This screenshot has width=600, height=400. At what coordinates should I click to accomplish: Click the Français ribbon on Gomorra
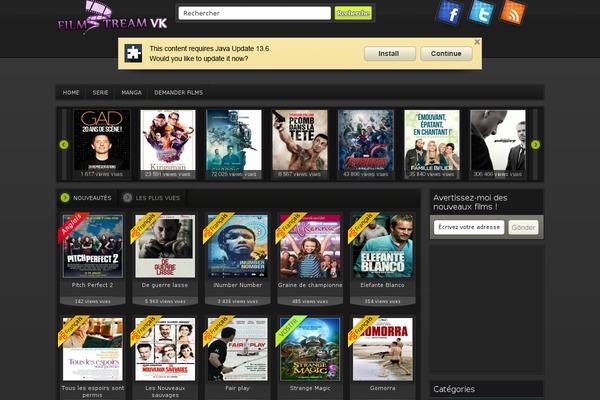363,329
